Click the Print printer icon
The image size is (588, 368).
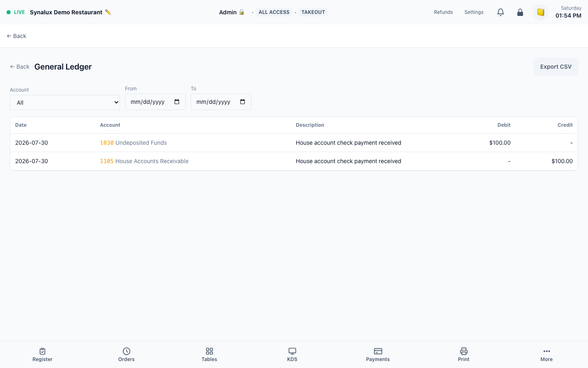pyautogui.click(x=464, y=351)
